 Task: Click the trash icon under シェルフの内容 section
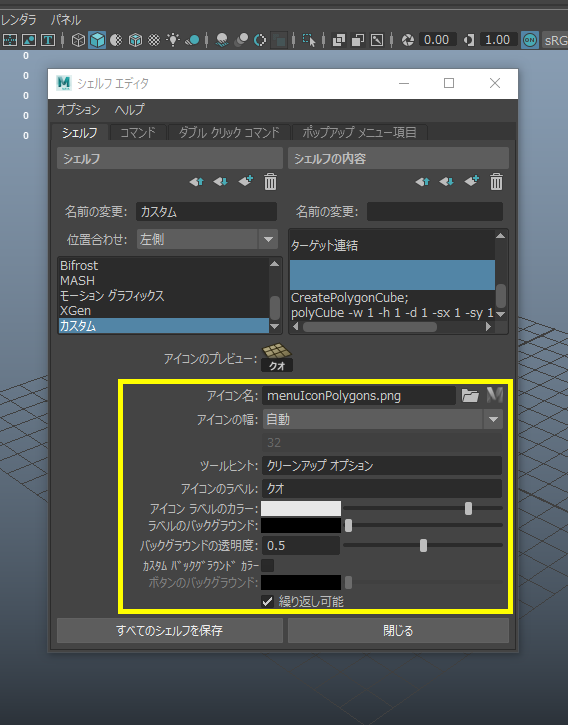(496, 182)
